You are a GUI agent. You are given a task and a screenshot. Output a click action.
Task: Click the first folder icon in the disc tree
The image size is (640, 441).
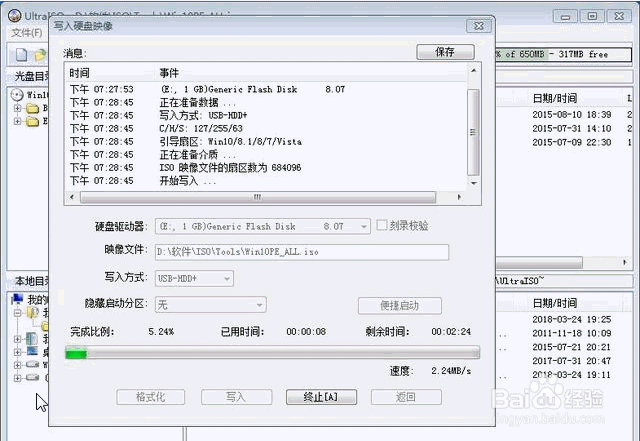32,108
